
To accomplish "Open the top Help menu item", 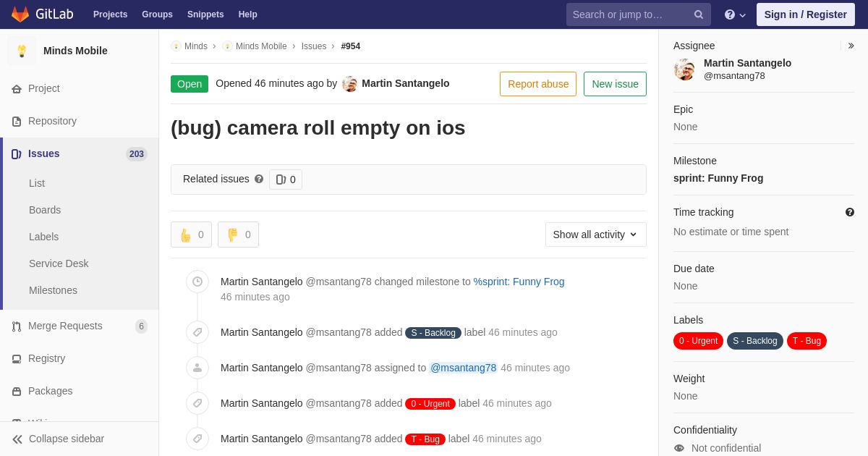I will pyautogui.click(x=248, y=14).
